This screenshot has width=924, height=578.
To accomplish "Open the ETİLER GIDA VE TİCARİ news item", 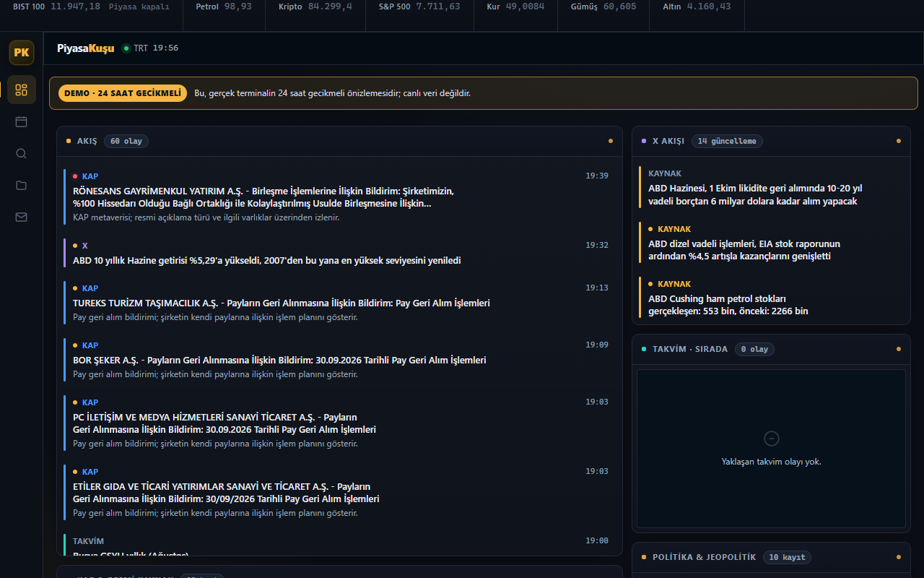I will pos(339,492).
